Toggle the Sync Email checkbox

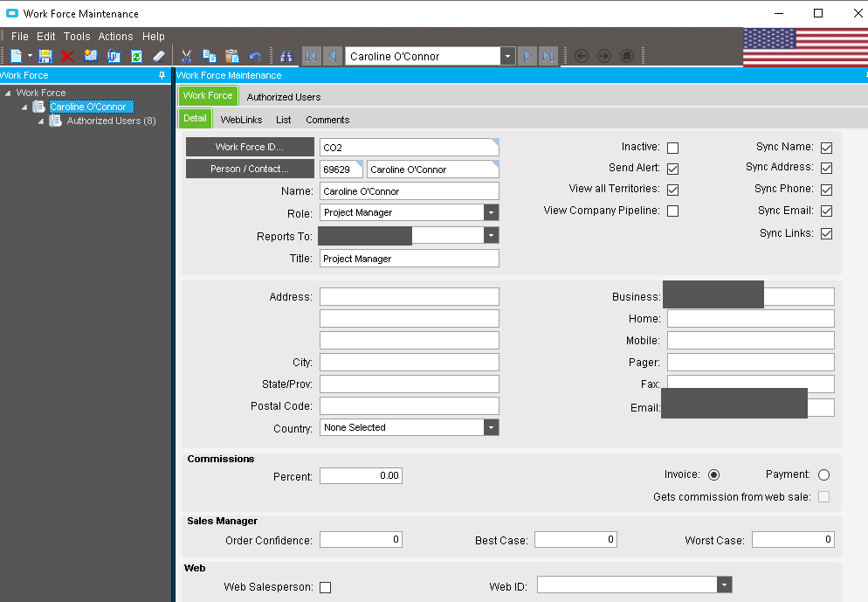826,211
